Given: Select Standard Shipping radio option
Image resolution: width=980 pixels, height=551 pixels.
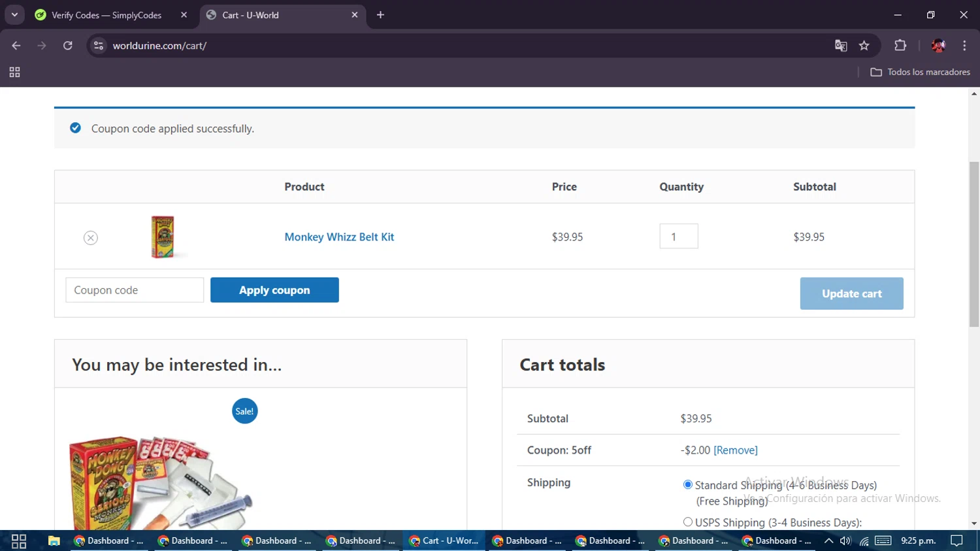Looking at the screenshot, I should click(687, 485).
